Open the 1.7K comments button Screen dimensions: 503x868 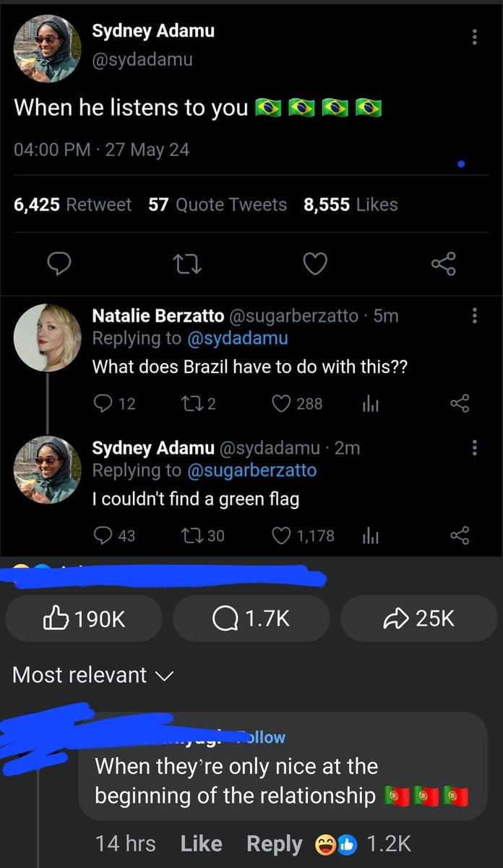click(251, 618)
